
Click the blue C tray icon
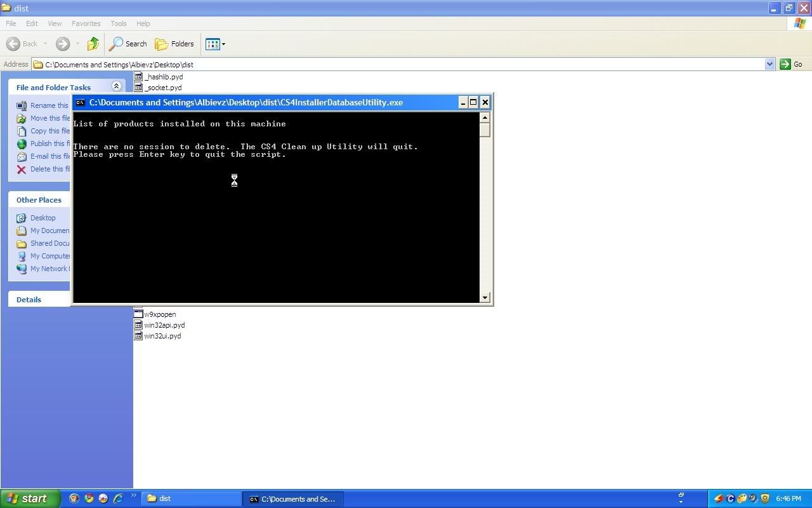[x=731, y=498]
